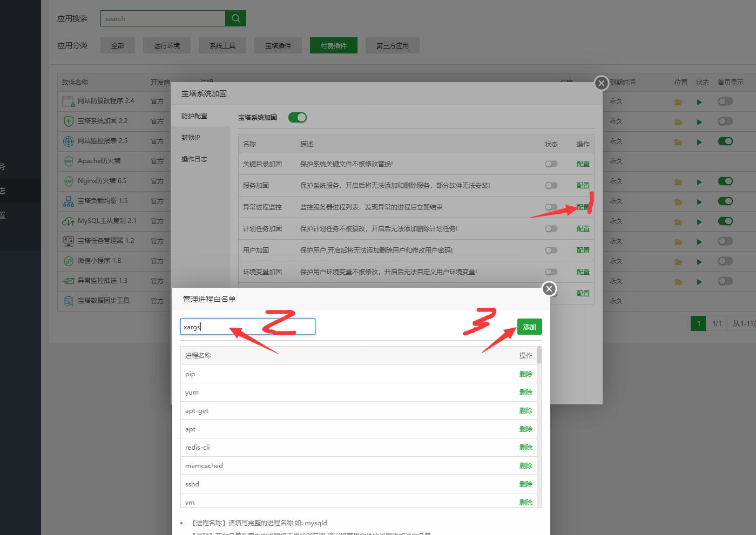
Task: Click the process name input containing xargs
Action: [247, 327]
